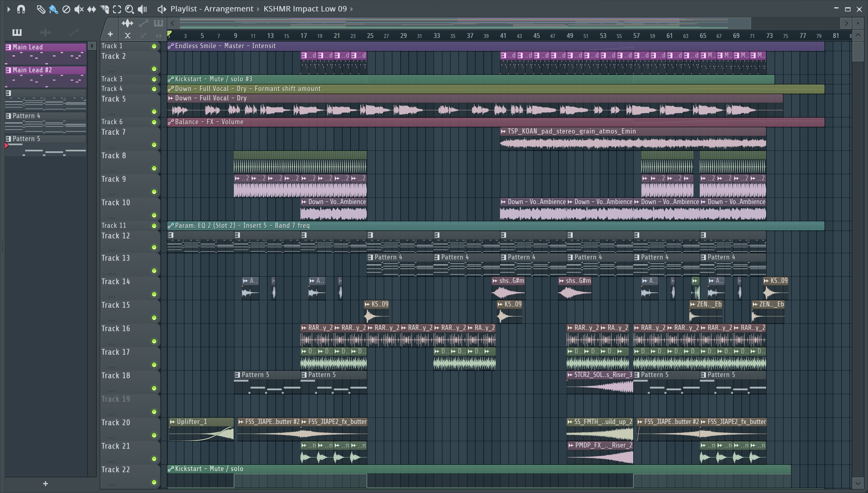Click the picker panel scrollbar handle

click(x=92, y=46)
